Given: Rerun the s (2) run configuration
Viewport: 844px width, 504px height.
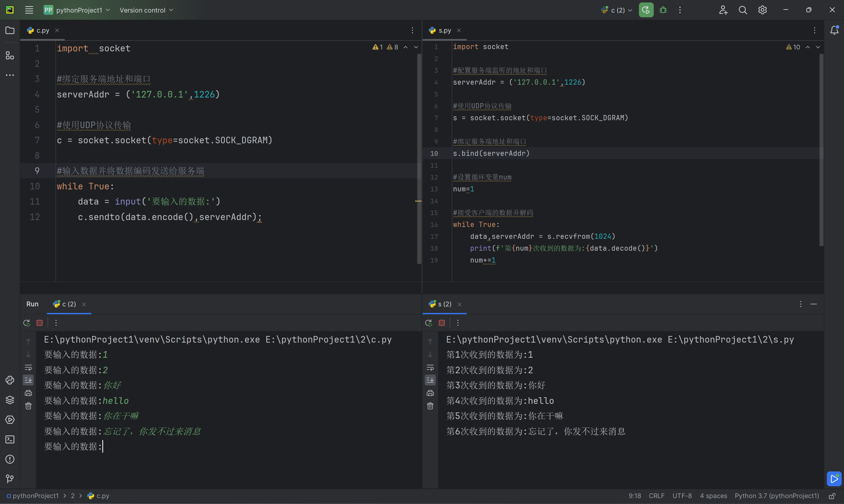Looking at the screenshot, I should pyautogui.click(x=429, y=322).
